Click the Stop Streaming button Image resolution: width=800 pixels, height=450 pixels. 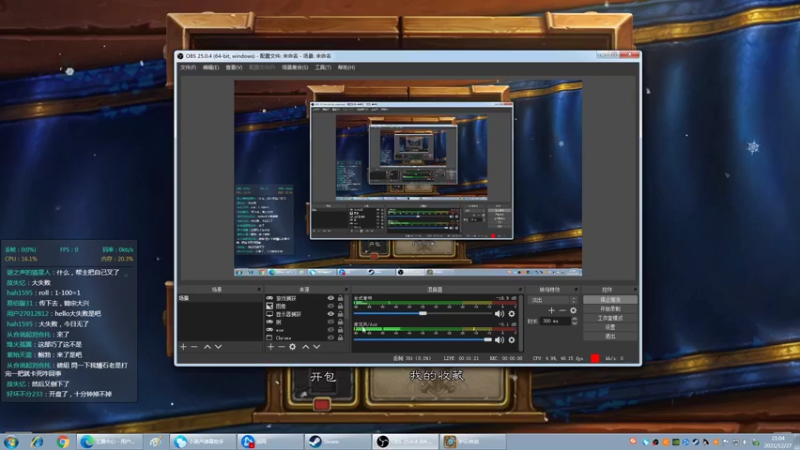click(610, 300)
